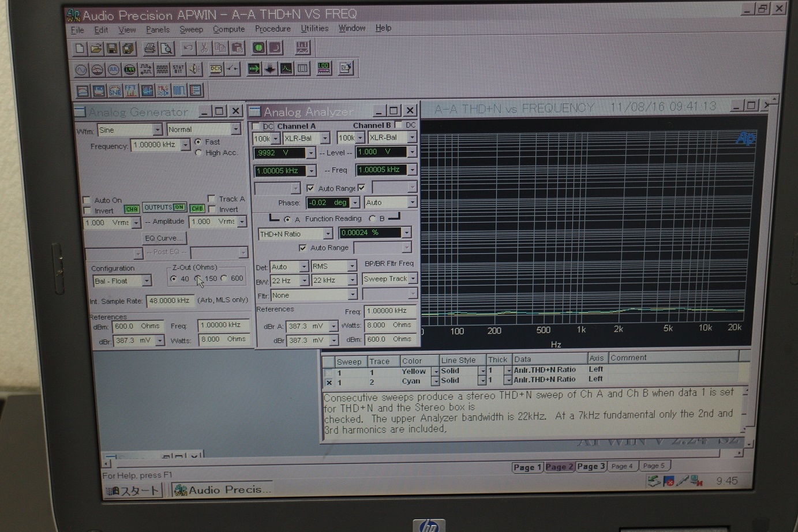798x532 pixels.
Task: Check the Track A checkbox
Action: (211, 199)
